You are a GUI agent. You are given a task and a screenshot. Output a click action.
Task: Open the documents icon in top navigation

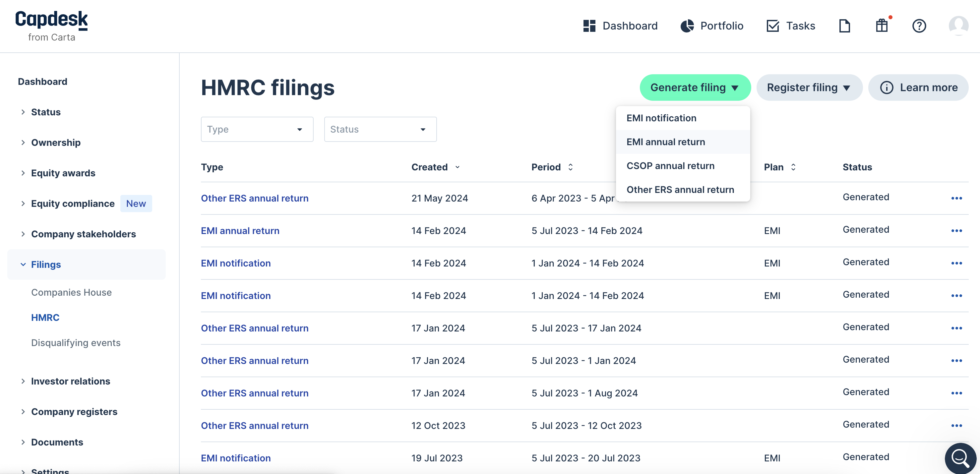coord(844,26)
